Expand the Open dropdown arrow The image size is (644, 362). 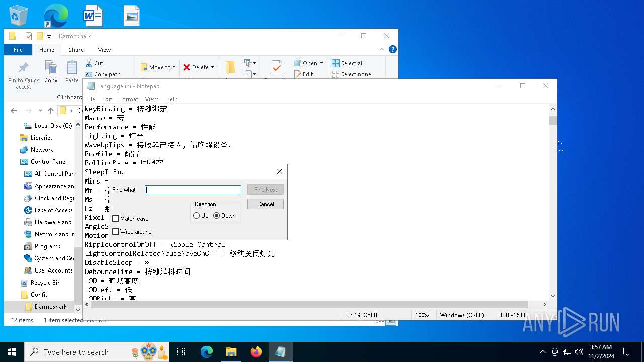pyautogui.click(x=321, y=63)
